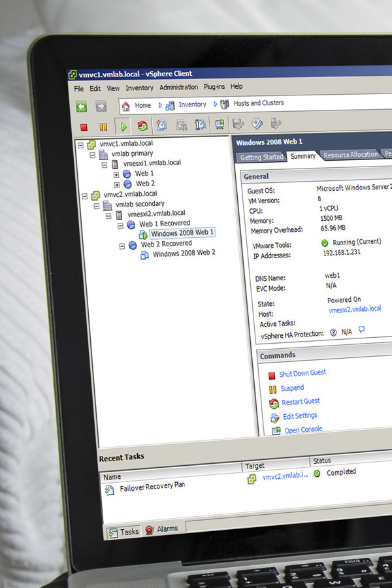Click the vSphere HA Protection help icon

tap(333, 333)
